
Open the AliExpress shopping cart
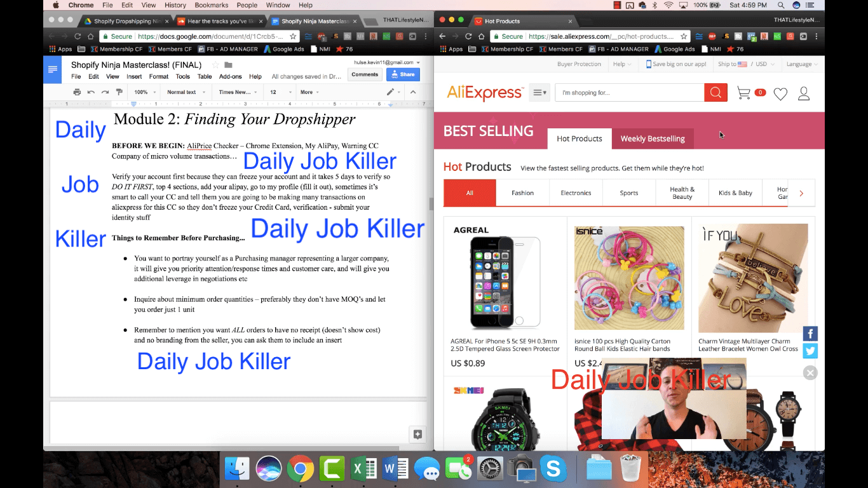743,93
